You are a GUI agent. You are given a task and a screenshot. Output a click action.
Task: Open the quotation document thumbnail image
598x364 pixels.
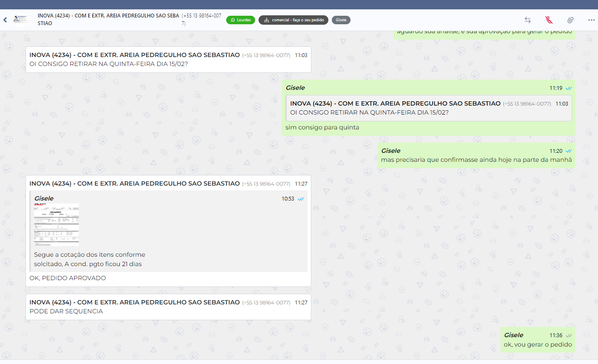point(57,225)
